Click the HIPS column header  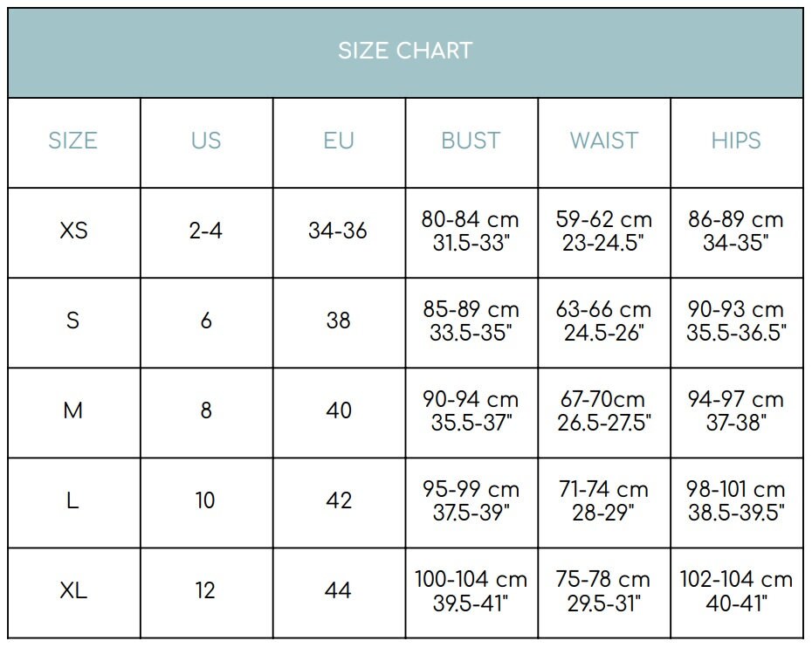click(737, 142)
